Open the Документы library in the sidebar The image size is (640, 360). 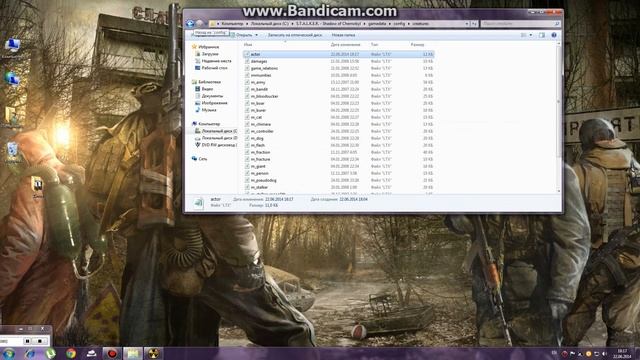pyautogui.click(x=212, y=96)
